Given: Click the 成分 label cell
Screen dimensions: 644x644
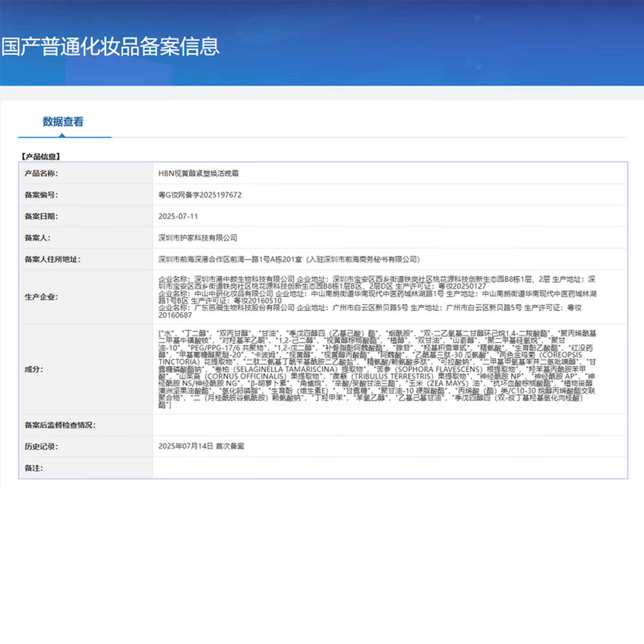Looking at the screenshot, I should point(34,369).
